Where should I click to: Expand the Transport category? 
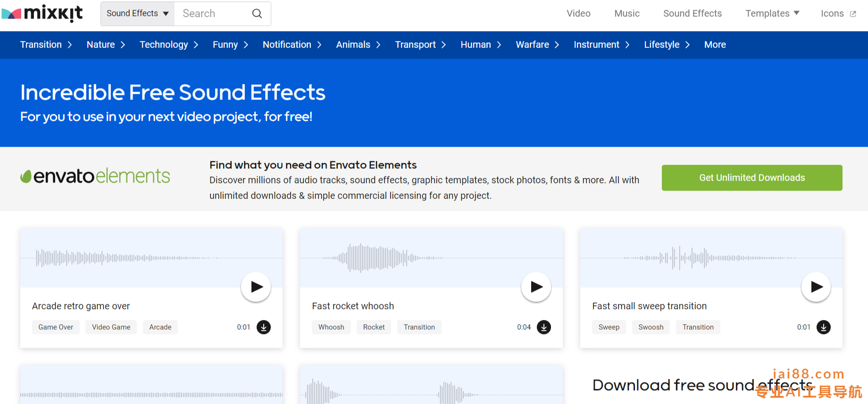(x=421, y=45)
